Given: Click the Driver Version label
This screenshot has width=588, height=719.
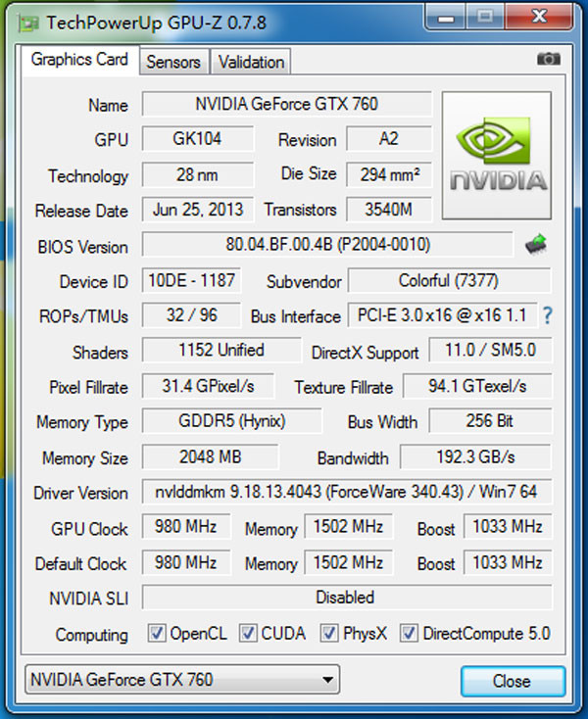Looking at the screenshot, I should (80, 494).
